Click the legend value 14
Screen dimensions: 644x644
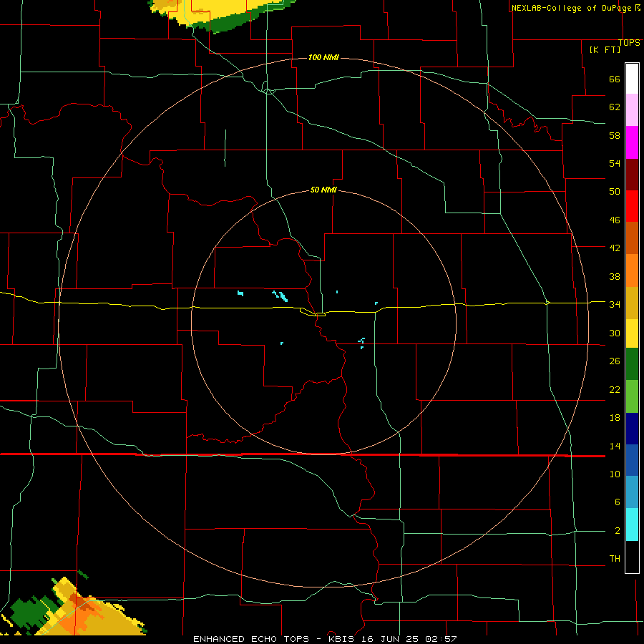pyautogui.click(x=615, y=446)
